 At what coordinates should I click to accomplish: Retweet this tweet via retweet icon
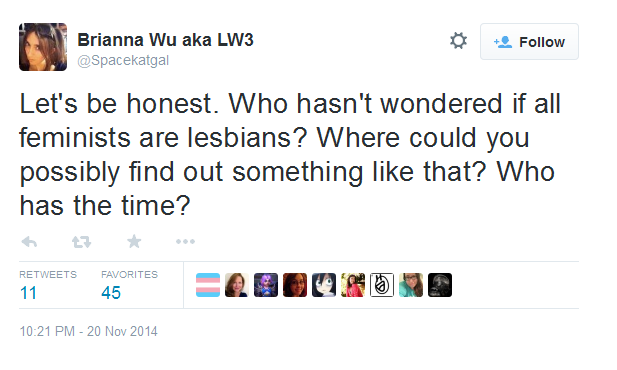pos(81,242)
